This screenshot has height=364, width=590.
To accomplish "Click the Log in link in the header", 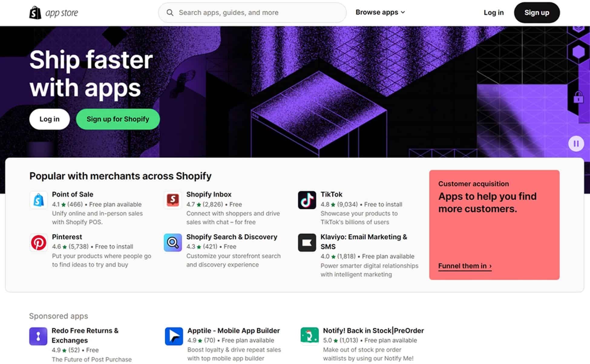I will coord(493,12).
